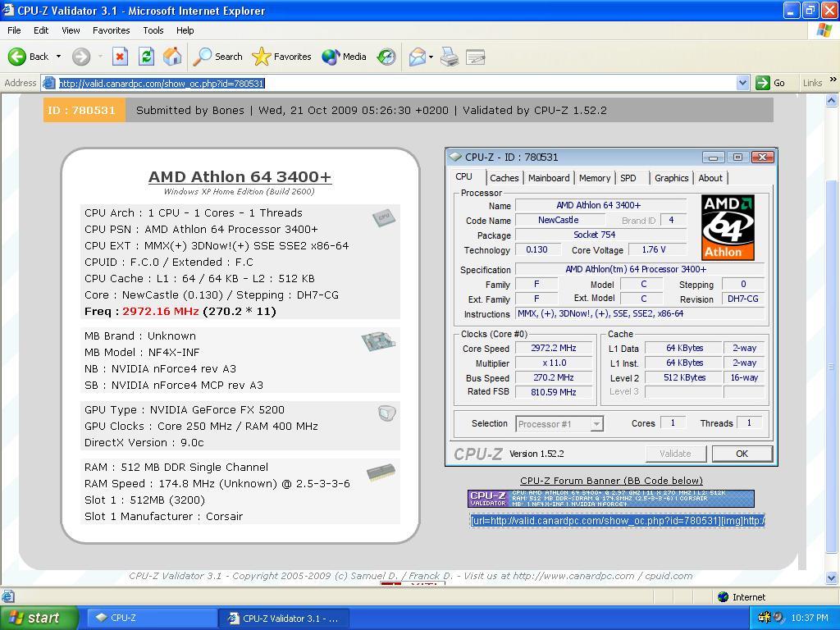
Task: Click the red 2972.16 MHz frequency value
Action: click(x=160, y=311)
